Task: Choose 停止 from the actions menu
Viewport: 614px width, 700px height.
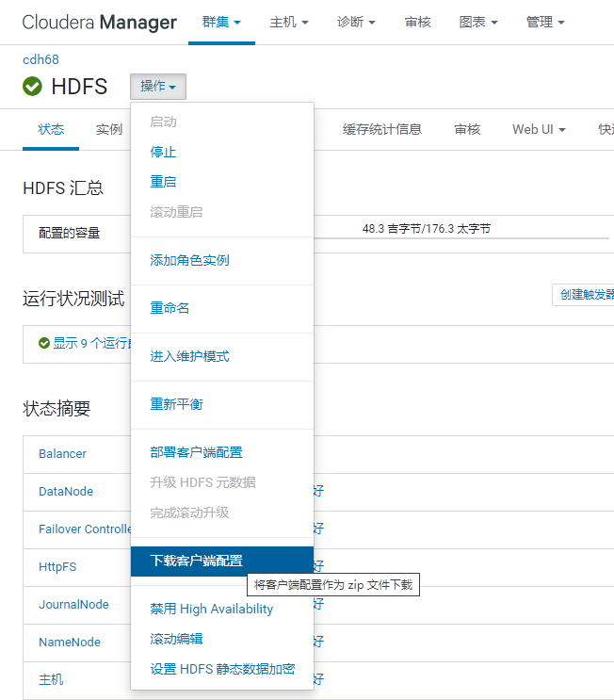Action: click(163, 152)
